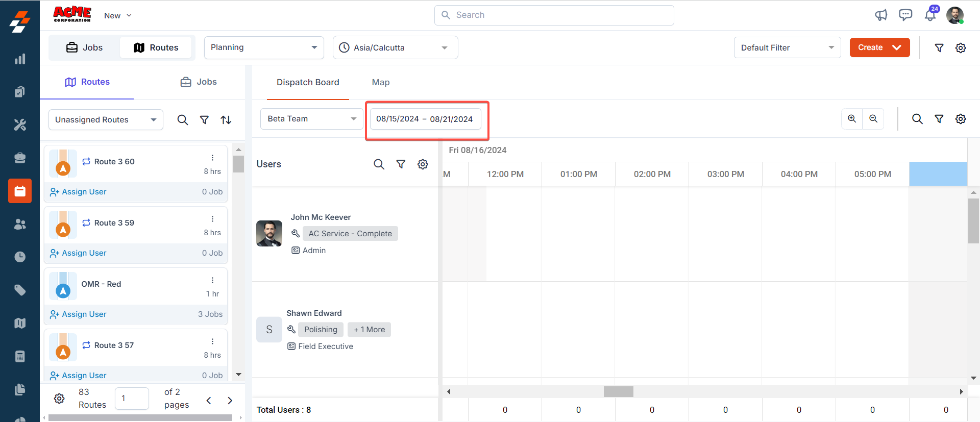Screen dimensions: 980x422
Task: Open the Beta Team selector
Action: point(311,119)
